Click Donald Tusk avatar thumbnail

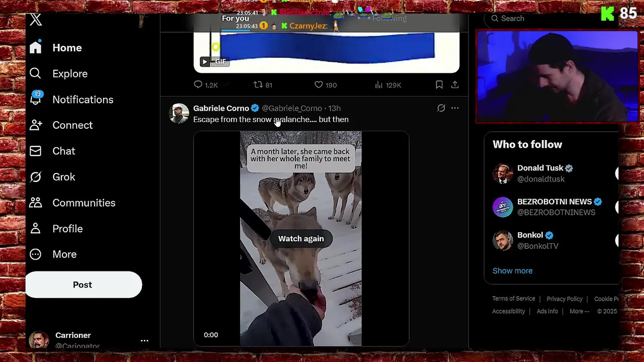503,173
